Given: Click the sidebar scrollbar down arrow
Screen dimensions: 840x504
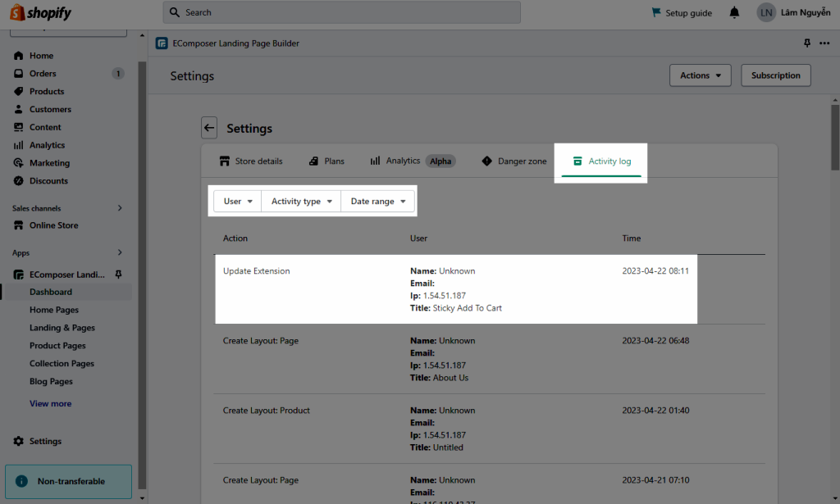Looking at the screenshot, I should coord(142,498).
